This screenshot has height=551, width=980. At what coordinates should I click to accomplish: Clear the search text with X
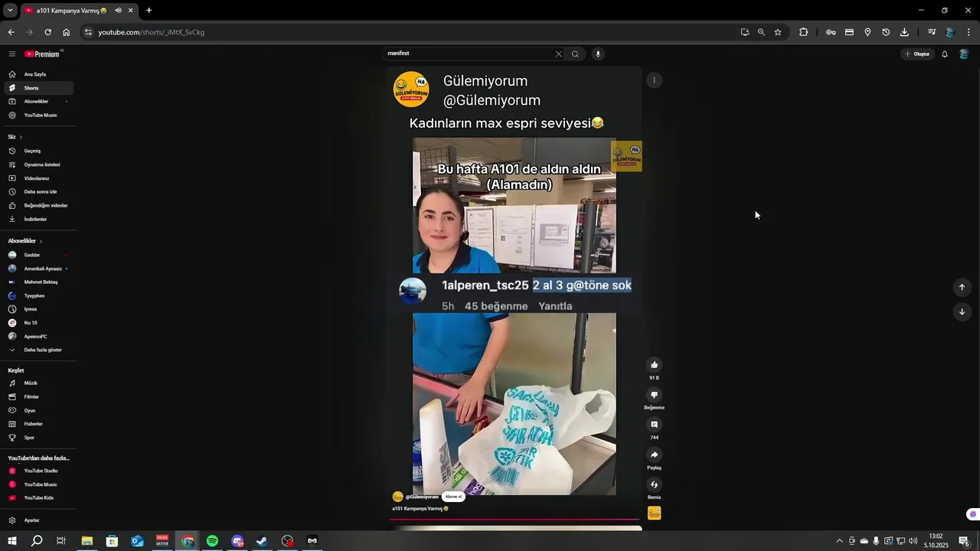(x=559, y=54)
